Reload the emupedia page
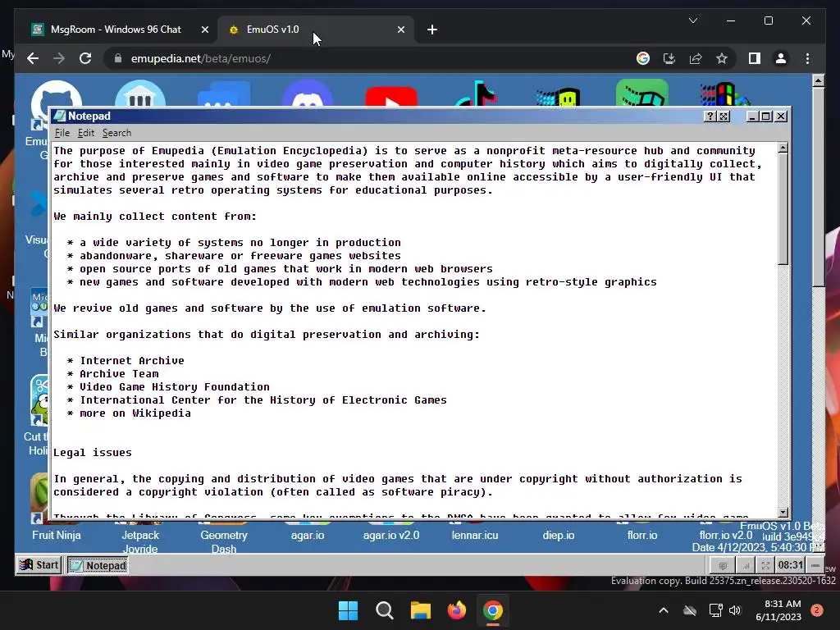This screenshot has width=840, height=630. [85, 58]
